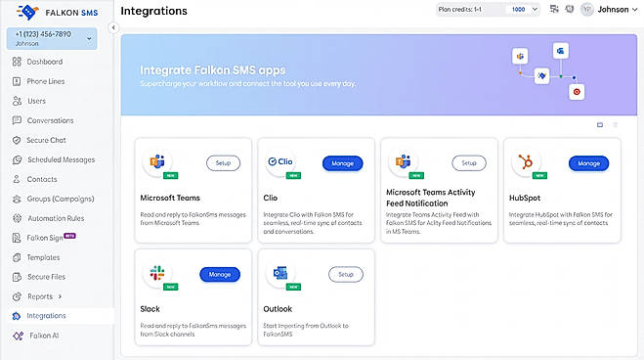
Task: Open Falkon AI menu item
Action: coord(44,336)
